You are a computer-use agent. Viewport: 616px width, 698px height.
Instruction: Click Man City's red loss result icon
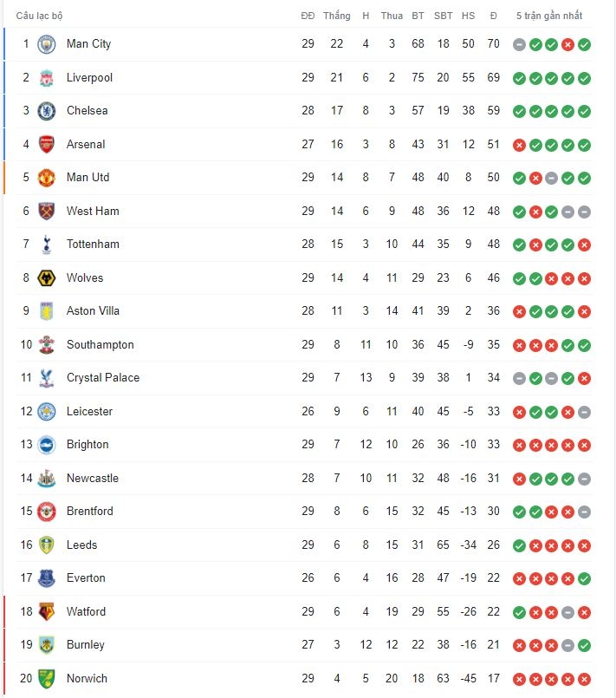567,44
